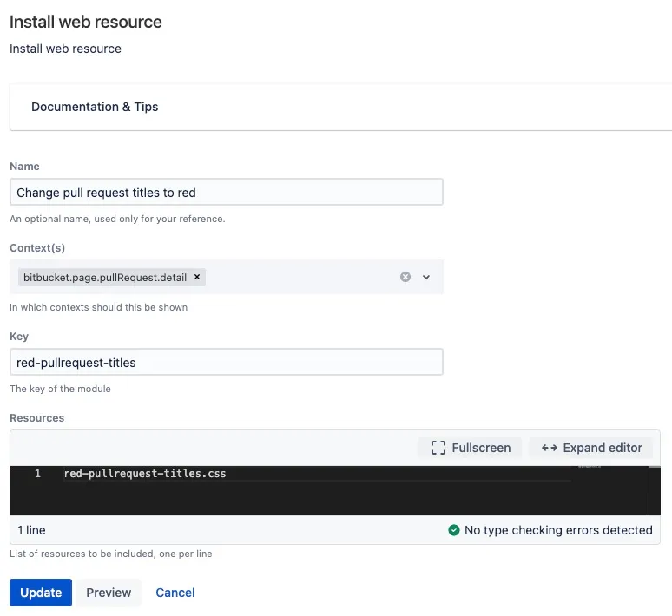Open the Context(s) dropdown chevron

point(426,277)
